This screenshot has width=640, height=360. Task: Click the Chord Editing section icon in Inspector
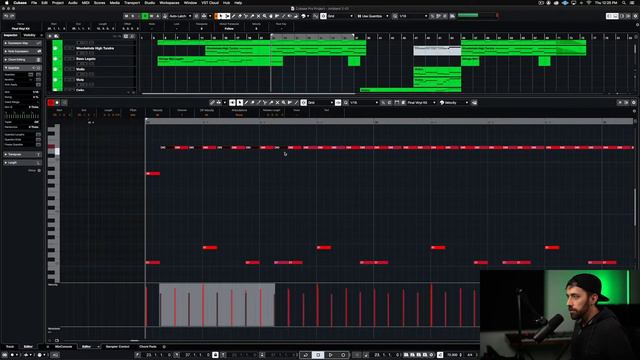pos(39,60)
